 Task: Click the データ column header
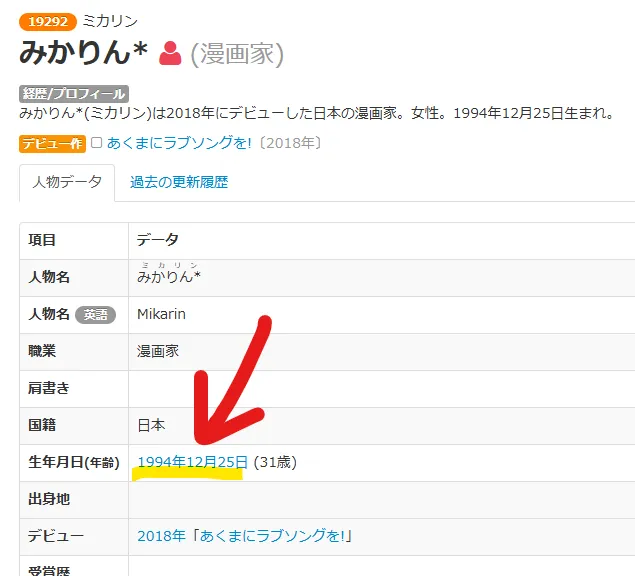coord(158,240)
